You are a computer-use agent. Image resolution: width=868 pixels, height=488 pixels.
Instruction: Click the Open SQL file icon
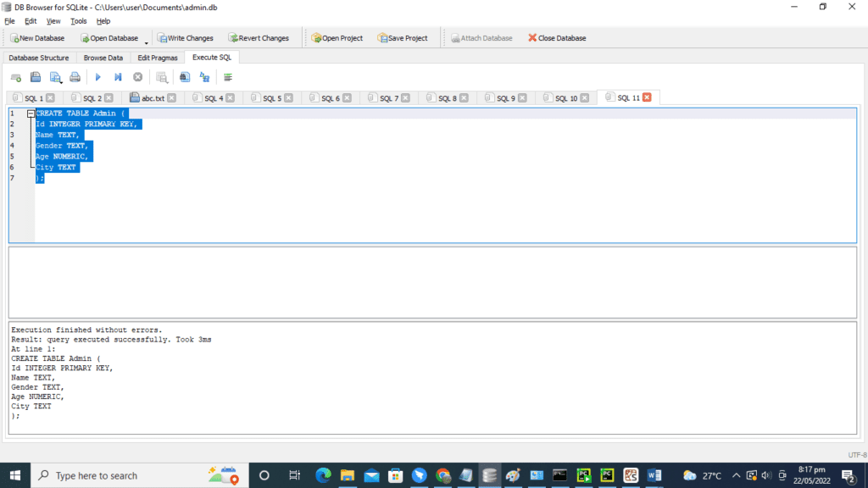point(35,76)
